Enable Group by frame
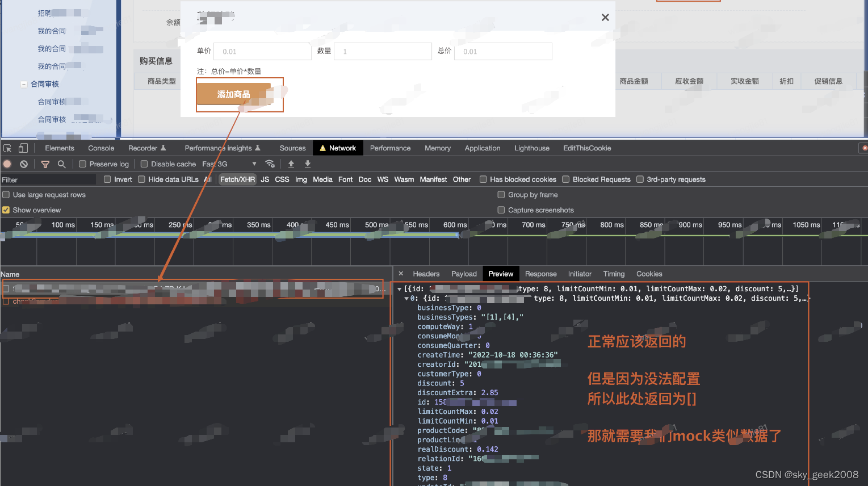The width and height of the screenshot is (868, 486). click(501, 194)
